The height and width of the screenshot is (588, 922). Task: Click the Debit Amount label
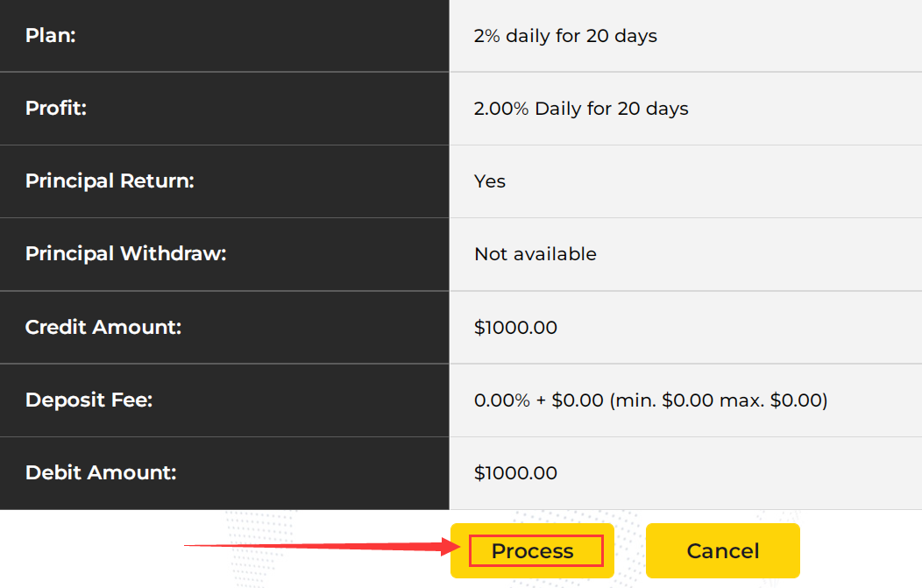(101, 472)
